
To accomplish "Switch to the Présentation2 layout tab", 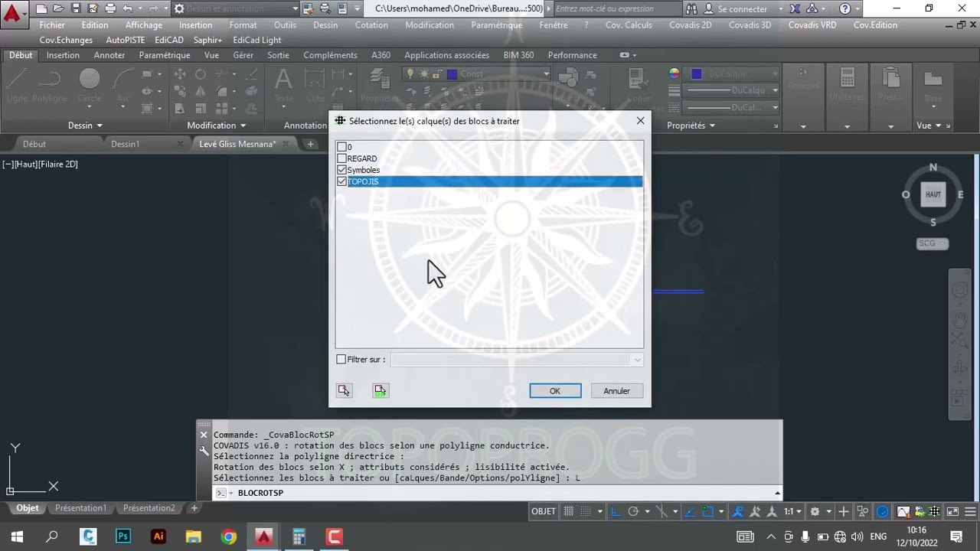I will point(149,508).
